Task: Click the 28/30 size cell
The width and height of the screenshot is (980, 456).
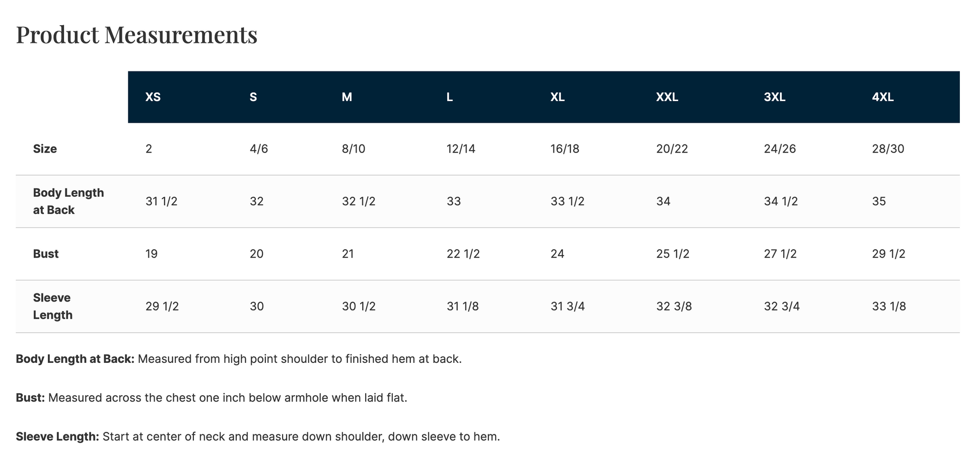Action: click(x=888, y=149)
